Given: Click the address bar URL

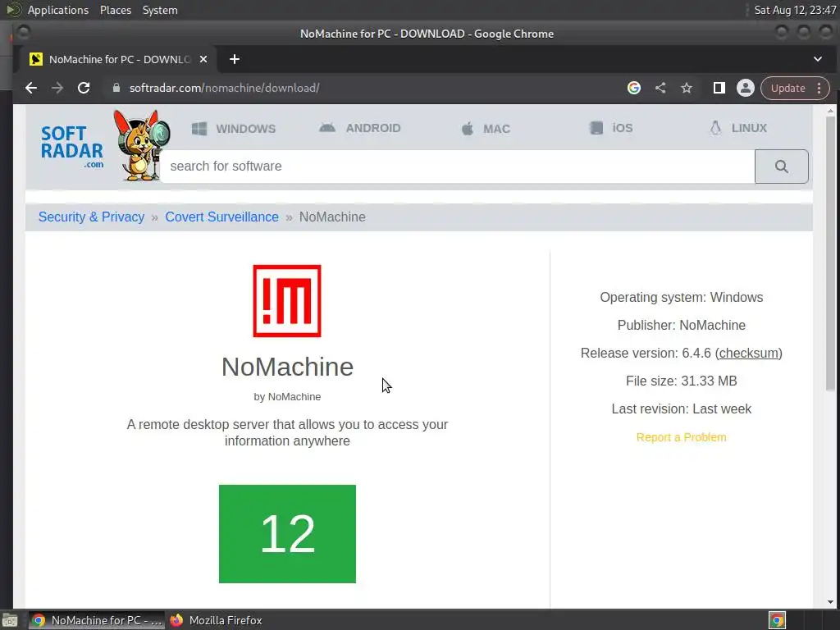Looking at the screenshot, I should (225, 88).
